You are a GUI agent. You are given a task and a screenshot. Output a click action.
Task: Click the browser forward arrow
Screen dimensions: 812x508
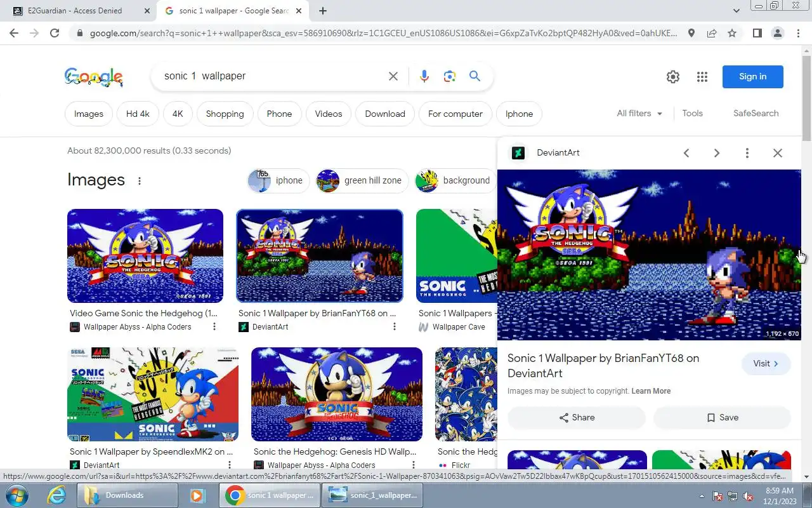click(x=34, y=33)
